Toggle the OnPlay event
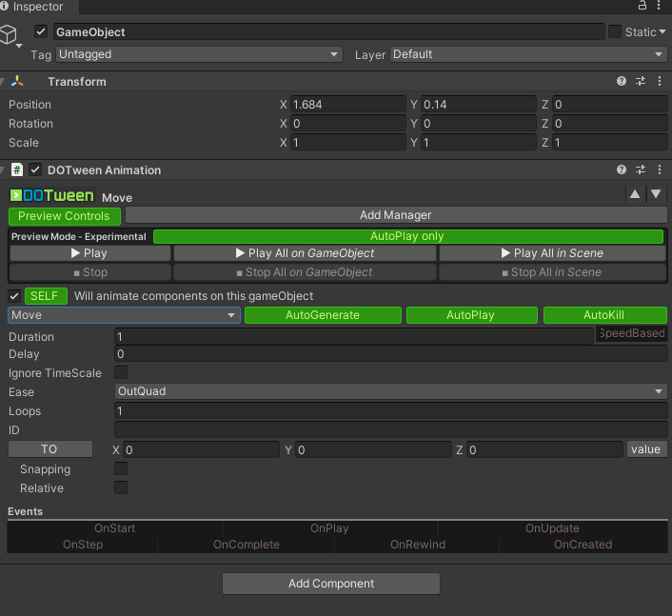The width and height of the screenshot is (672, 616). pyautogui.click(x=329, y=528)
